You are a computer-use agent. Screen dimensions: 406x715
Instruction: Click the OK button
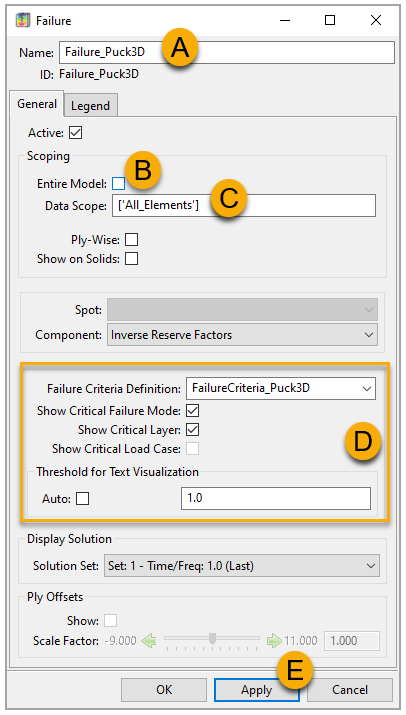pyautogui.click(x=164, y=690)
